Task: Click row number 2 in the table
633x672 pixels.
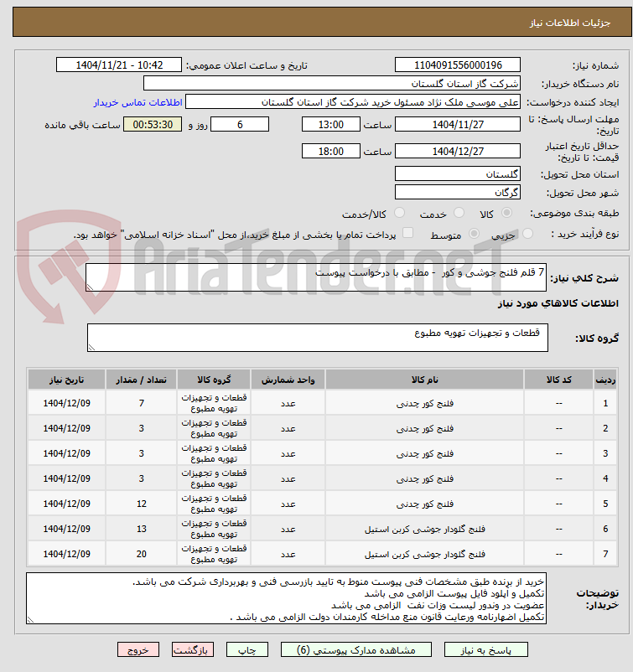Action: click(x=605, y=428)
